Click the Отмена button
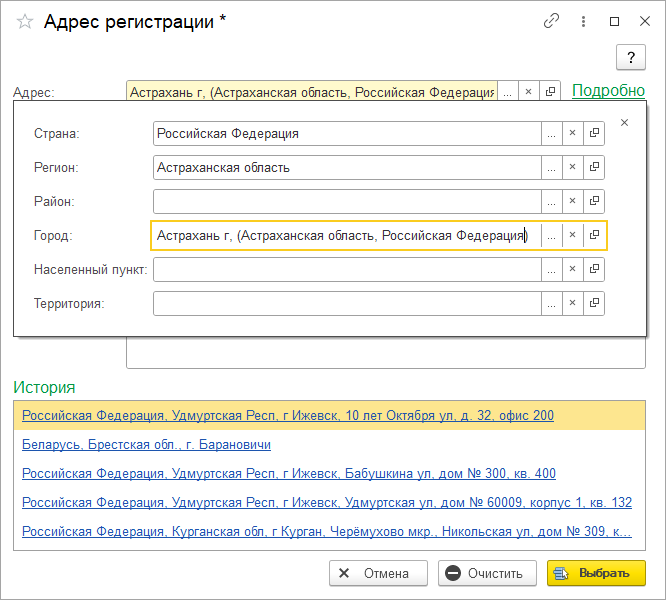 tap(378, 573)
